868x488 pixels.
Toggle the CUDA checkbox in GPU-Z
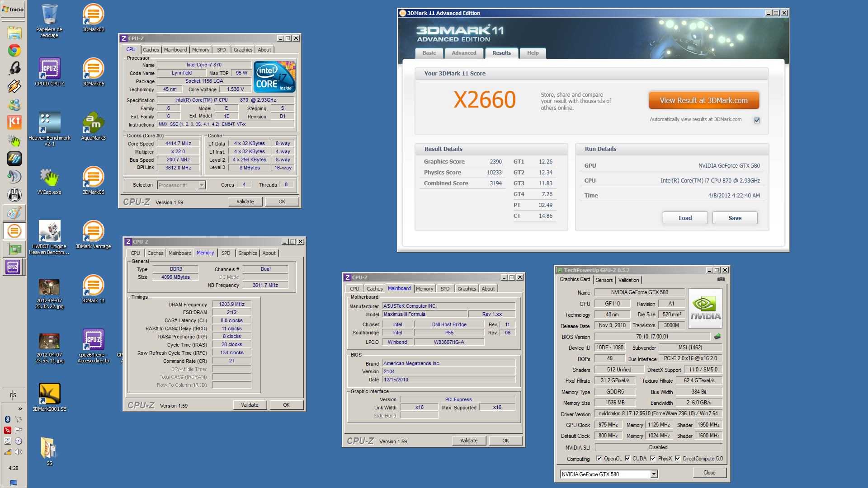pyautogui.click(x=627, y=458)
